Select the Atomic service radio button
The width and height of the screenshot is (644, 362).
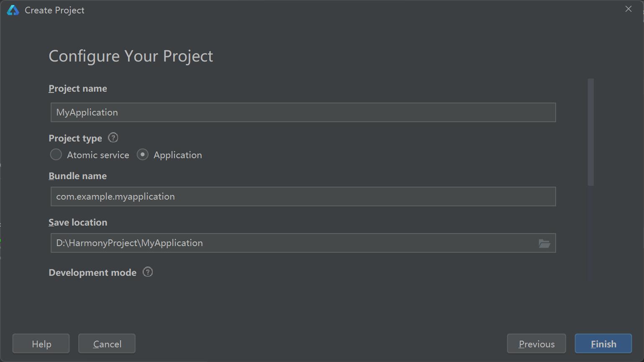pos(56,155)
